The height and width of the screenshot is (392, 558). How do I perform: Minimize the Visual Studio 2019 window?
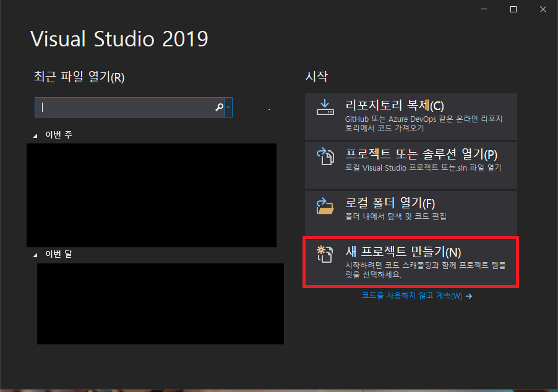(484, 9)
